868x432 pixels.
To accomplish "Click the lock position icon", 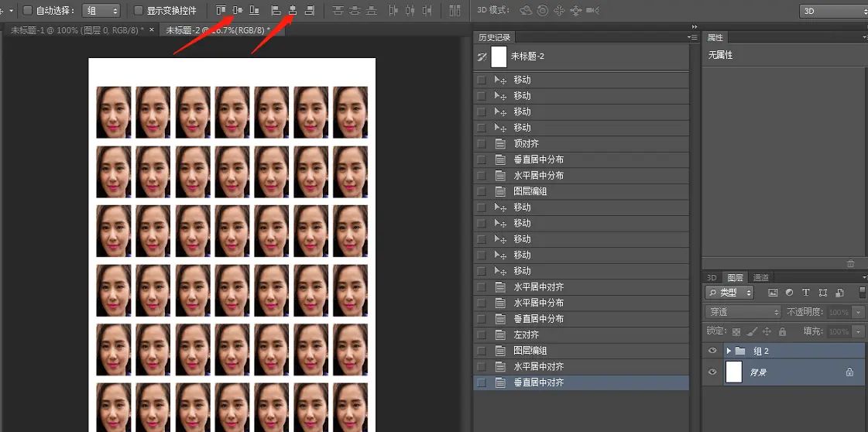I will click(767, 332).
